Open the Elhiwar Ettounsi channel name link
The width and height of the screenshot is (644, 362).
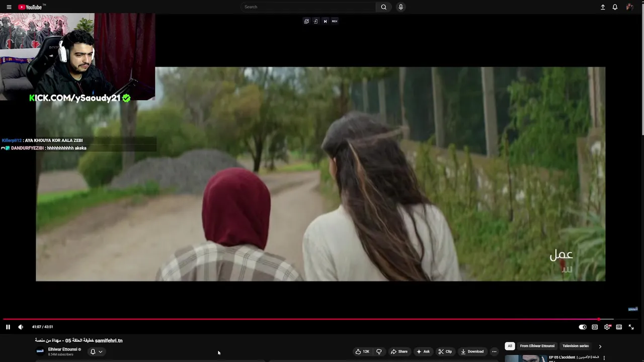click(62, 349)
